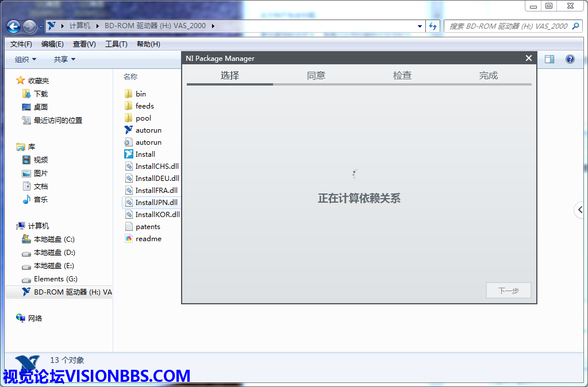Select the Elements (G:) drive

(x=56, y=278)
